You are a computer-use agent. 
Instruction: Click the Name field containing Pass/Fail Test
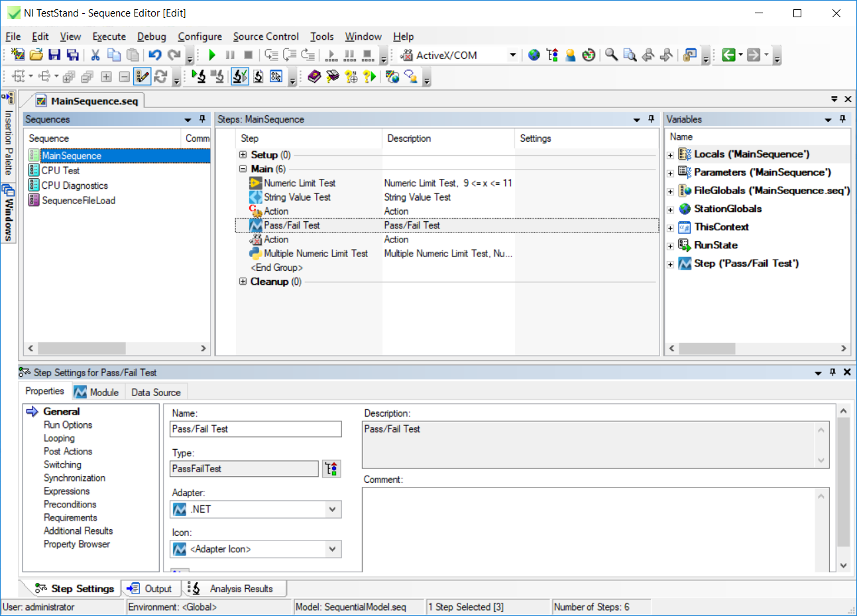pyautogui.click(x=256, y=429)
